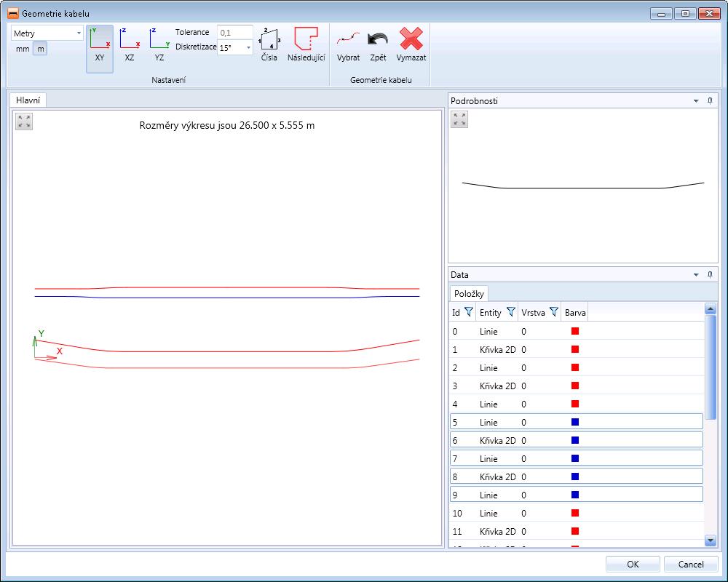Fit the main drawing view to extents
Screen dimensions: 728x582
[24, 121]
